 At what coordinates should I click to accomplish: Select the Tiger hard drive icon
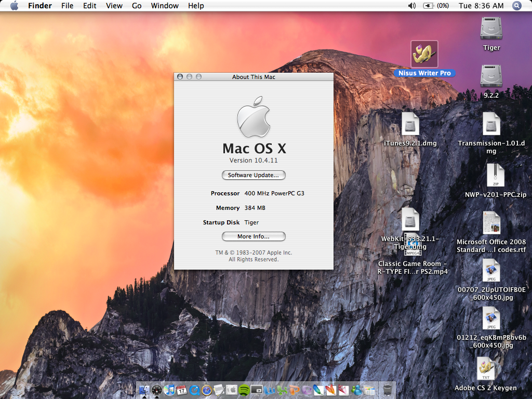[x=491, y=28]
